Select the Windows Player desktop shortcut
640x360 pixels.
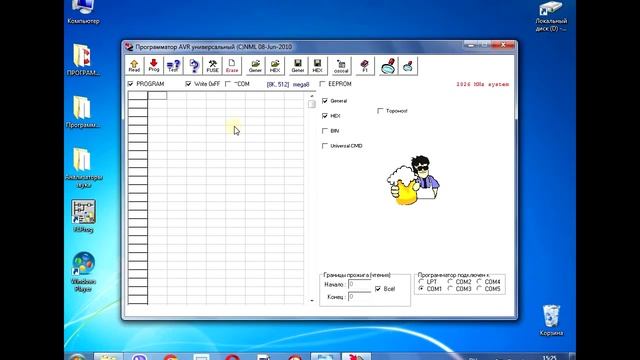point(83,272)
